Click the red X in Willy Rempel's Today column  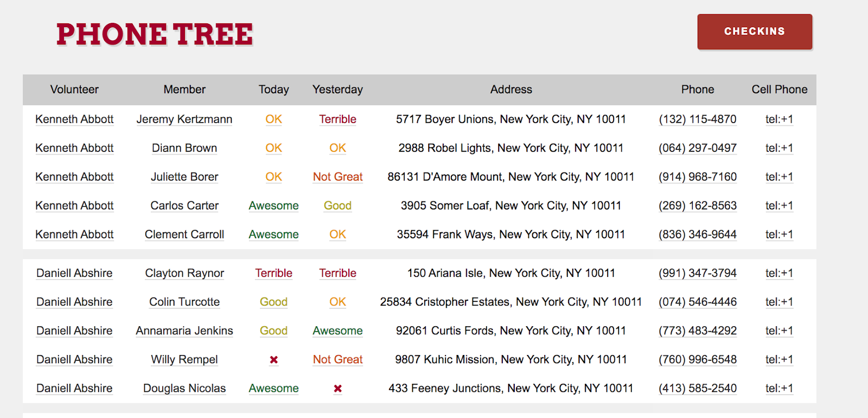pos(274,360)
